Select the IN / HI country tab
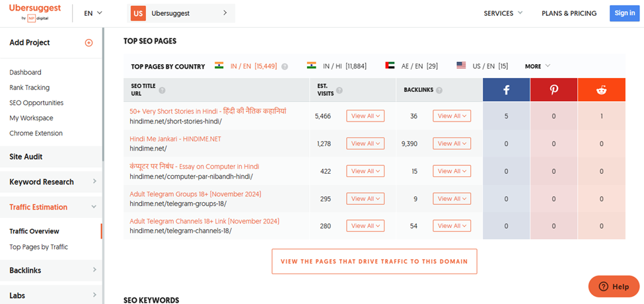The height and width of the screenshot is (304, 644). [337, 66]
